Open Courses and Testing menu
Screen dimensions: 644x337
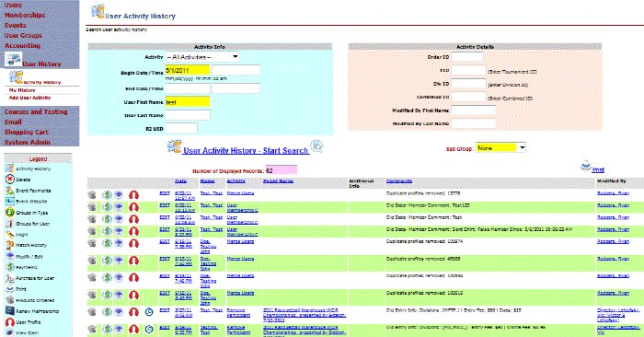click(36, 111)
